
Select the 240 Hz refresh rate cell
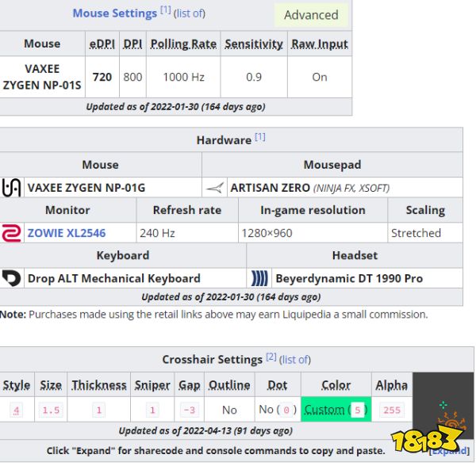(x=187, y=233)
